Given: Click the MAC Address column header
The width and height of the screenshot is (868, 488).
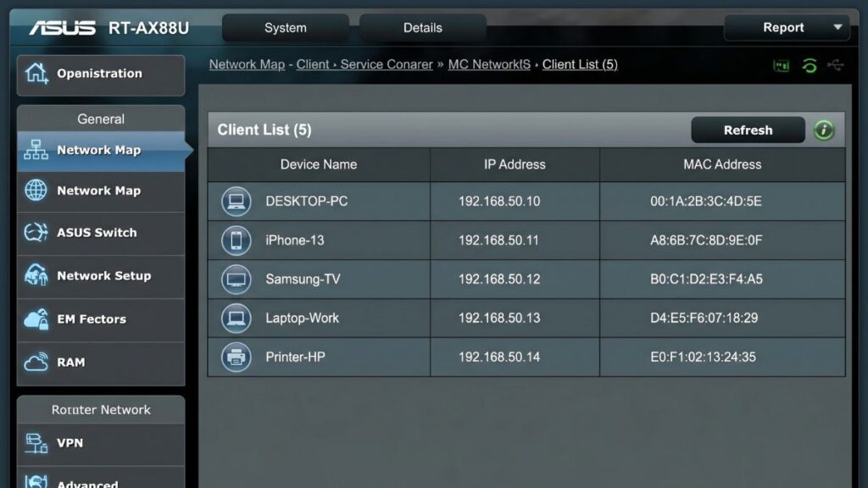Looking at the screenshot, I should (722, 164).
